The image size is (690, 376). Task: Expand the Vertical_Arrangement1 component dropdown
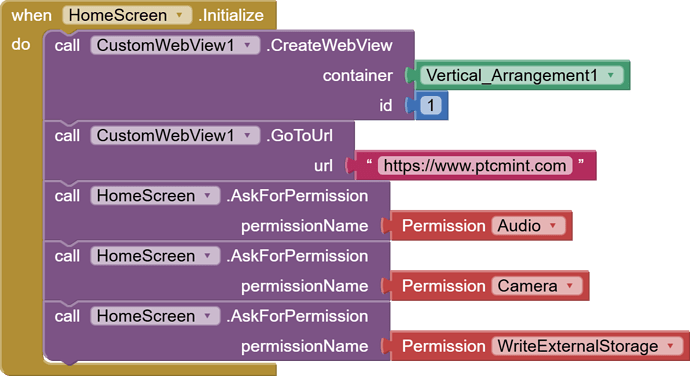pos(521,75)
